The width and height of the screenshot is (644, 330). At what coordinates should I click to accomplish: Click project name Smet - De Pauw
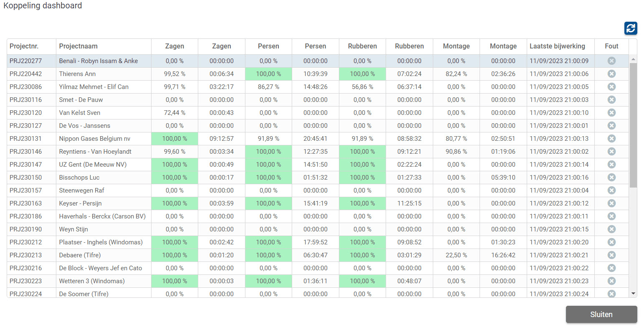tap(81, 100)
